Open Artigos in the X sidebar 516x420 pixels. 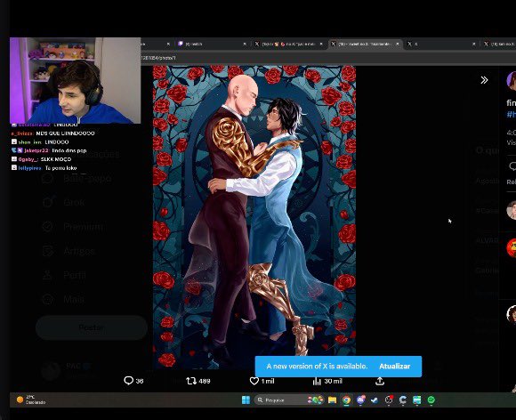(x=79, y=251)
